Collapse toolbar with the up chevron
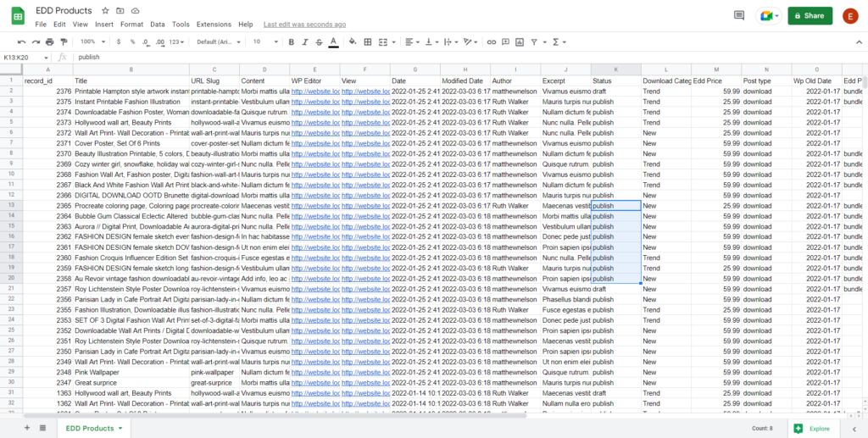The height and width of the screenshot is (438, 868). (859, 42)
